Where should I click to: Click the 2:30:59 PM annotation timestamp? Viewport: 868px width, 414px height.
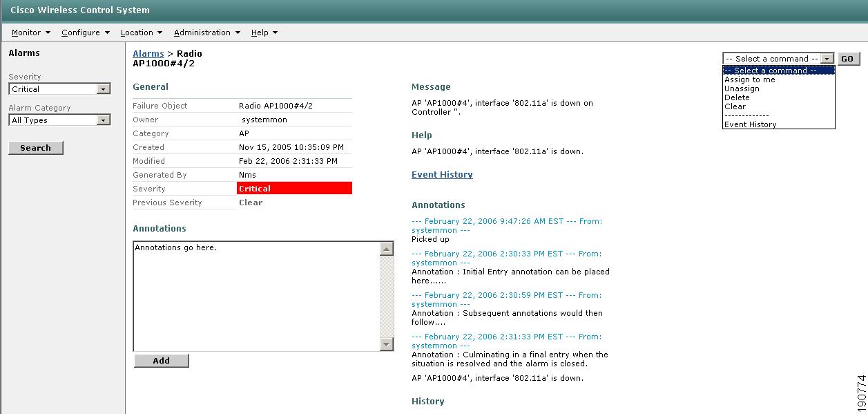(x=507, y=299)
